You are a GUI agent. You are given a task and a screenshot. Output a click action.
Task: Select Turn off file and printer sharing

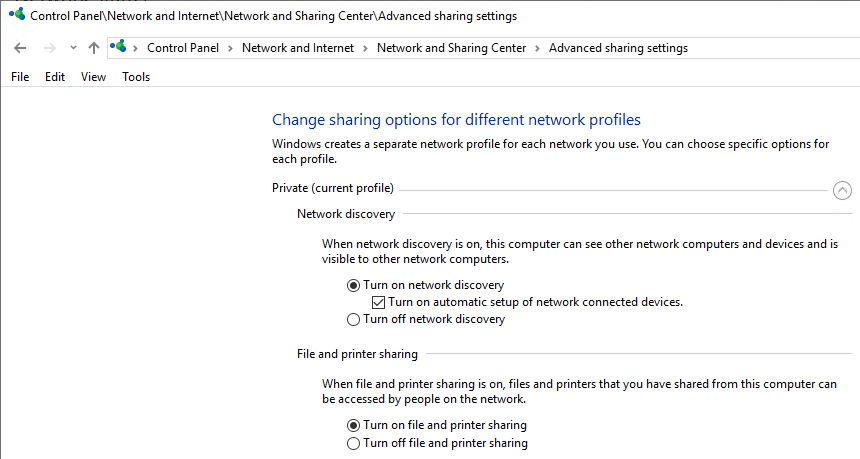(353, 443)
